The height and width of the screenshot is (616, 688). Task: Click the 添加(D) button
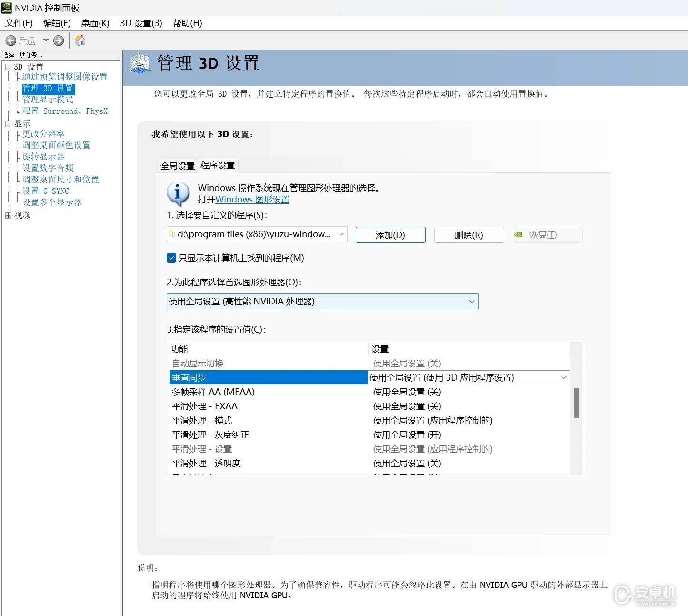(x=390, y=235)
